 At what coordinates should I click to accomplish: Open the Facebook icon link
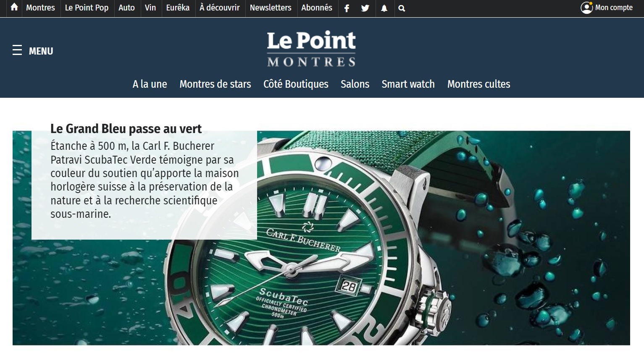tap(347, 8)
